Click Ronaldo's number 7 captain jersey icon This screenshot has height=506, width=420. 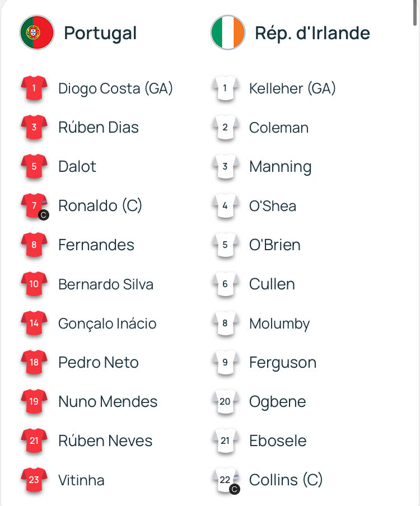coord(34,206)
